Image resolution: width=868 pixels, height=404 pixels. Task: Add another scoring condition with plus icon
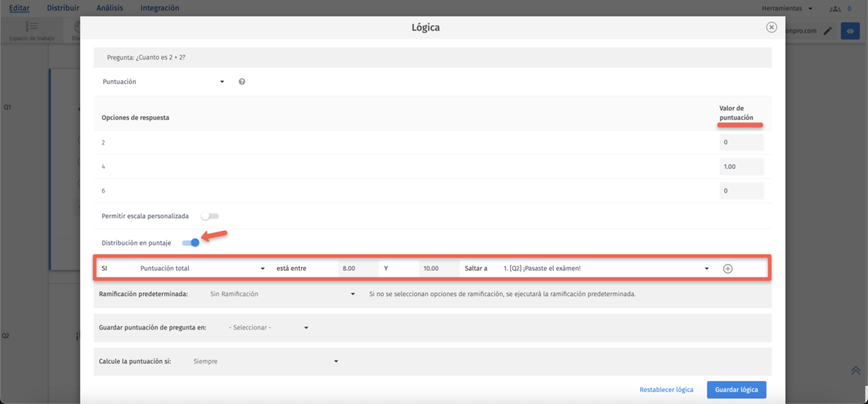pyautogui.click(x=728, y=269)
